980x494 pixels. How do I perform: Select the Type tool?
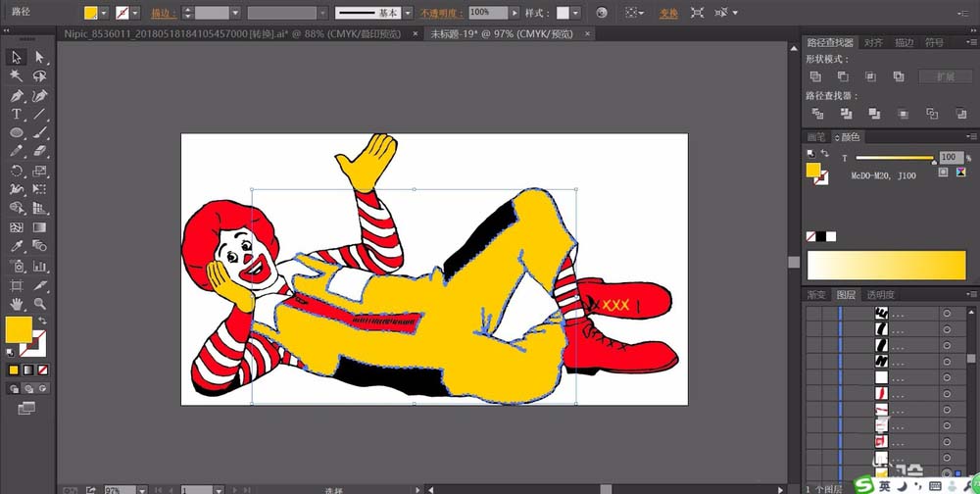[17, 114]
